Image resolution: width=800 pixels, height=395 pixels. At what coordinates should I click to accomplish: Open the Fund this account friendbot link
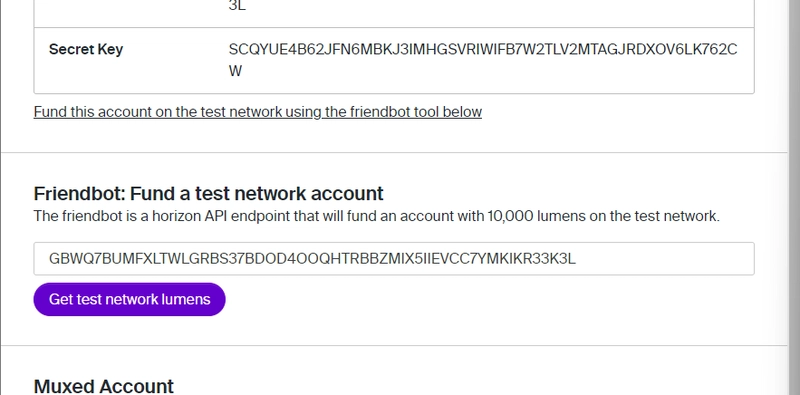(258, 112)
